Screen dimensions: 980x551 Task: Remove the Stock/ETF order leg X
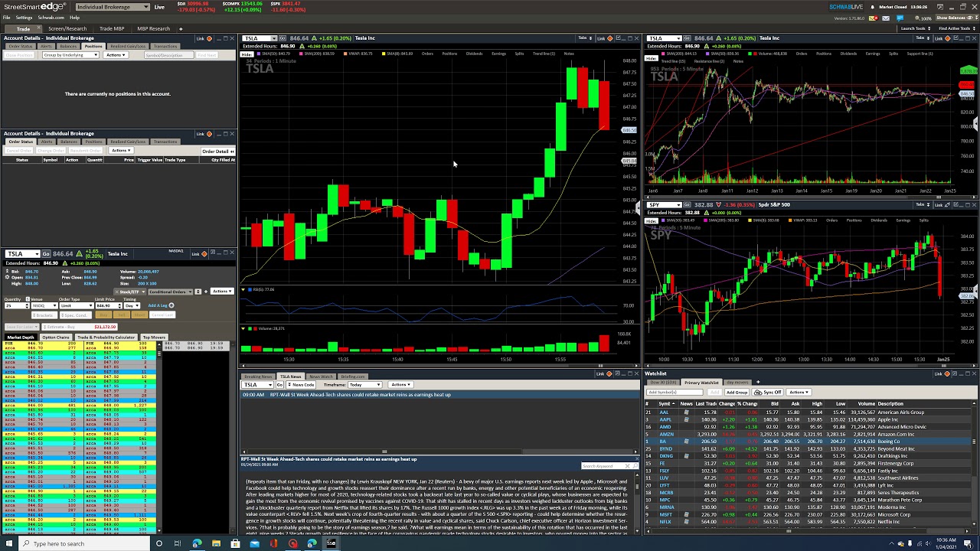(116, 292)
